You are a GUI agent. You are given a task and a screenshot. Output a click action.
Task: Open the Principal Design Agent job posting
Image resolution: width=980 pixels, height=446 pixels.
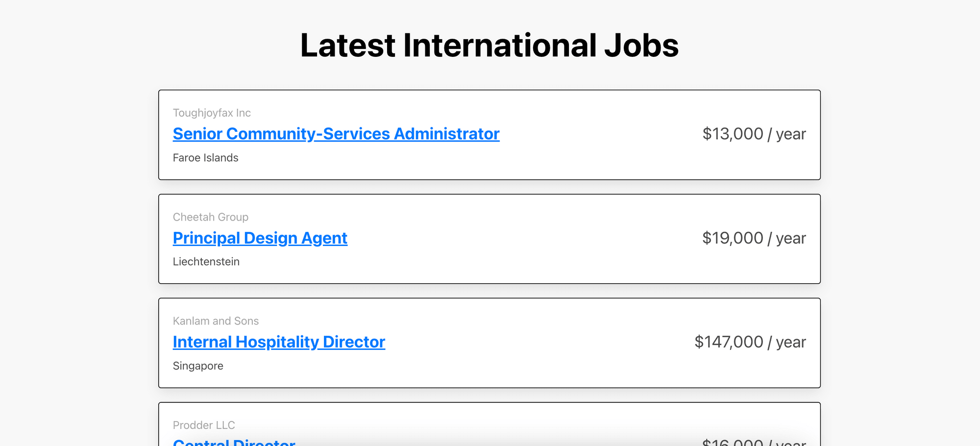coord(260,238)
